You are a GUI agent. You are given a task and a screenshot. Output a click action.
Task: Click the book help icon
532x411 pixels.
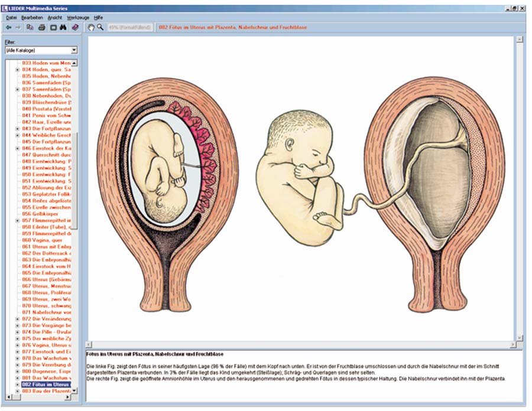tap(75, 28)
